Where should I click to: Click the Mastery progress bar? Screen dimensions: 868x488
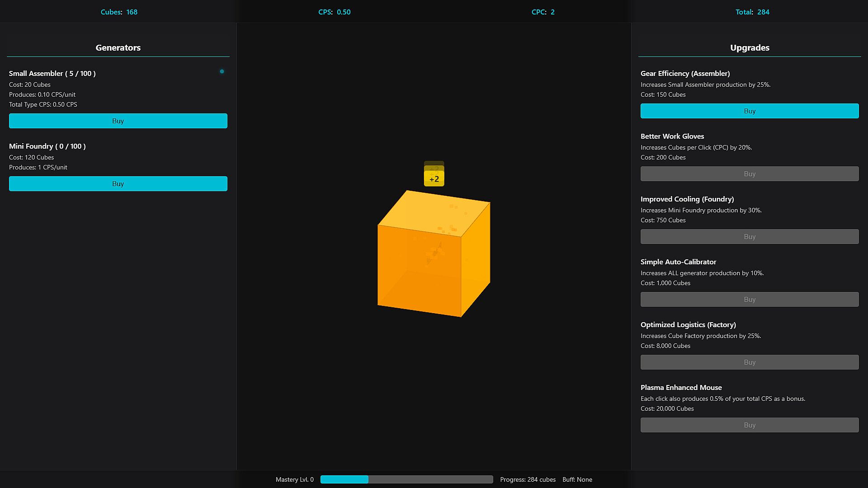click(x=406, y=479)
